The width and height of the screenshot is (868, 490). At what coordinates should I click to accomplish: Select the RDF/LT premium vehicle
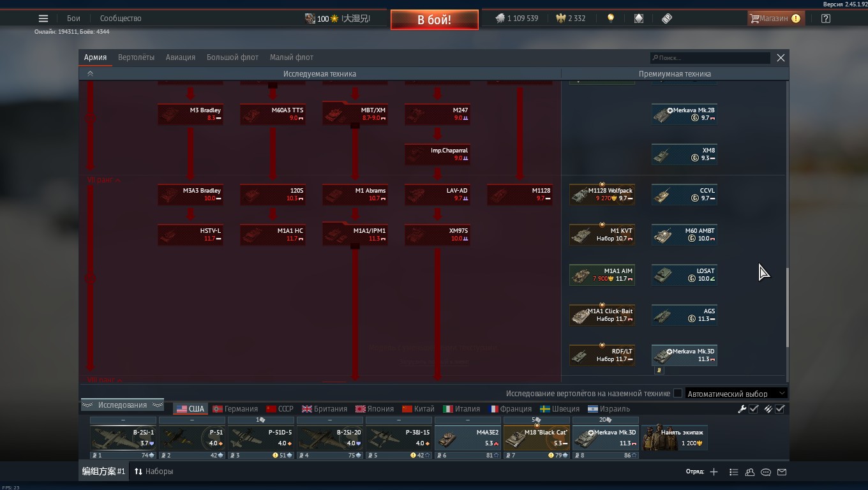point(602,355)
